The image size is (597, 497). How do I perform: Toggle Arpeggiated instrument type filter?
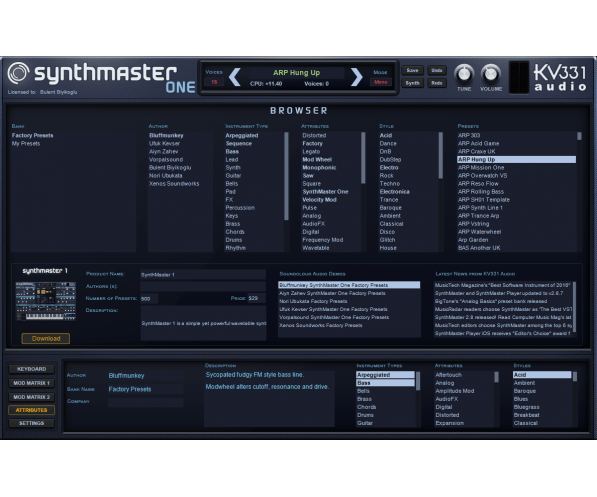pos(242,136)
